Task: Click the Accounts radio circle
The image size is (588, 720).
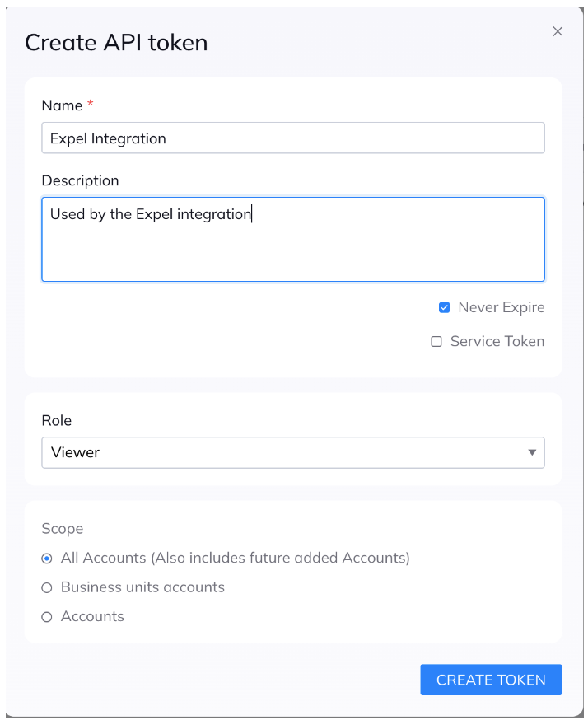Action: click(46, 616)
